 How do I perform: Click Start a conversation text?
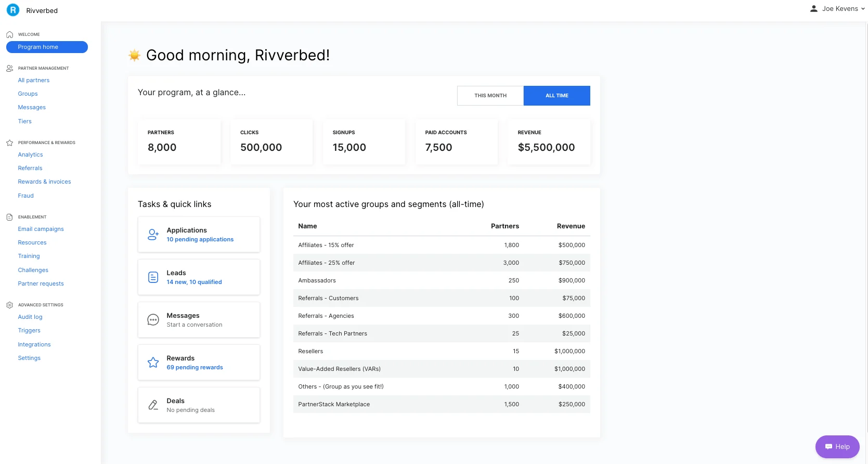(194, 325)
